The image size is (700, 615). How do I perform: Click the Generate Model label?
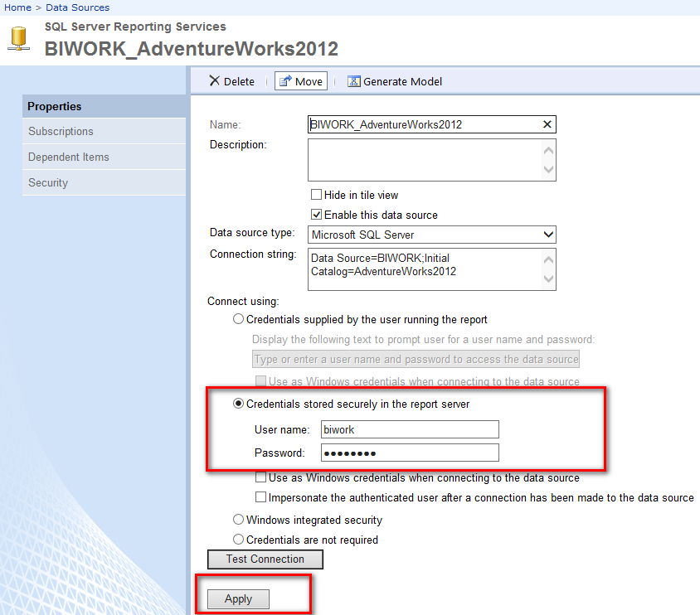pyautogui.click(x=402, y=81)
